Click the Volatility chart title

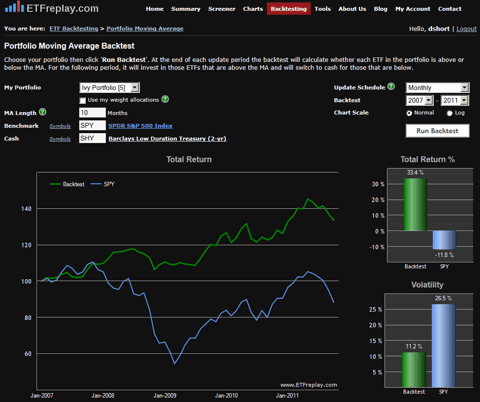[x=427, y=285]
